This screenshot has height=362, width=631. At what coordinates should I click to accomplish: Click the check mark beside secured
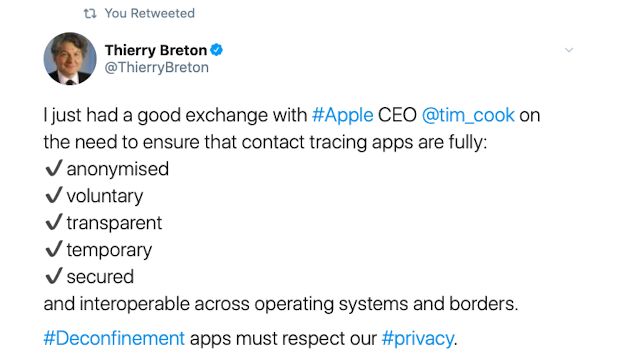(54, 276)
